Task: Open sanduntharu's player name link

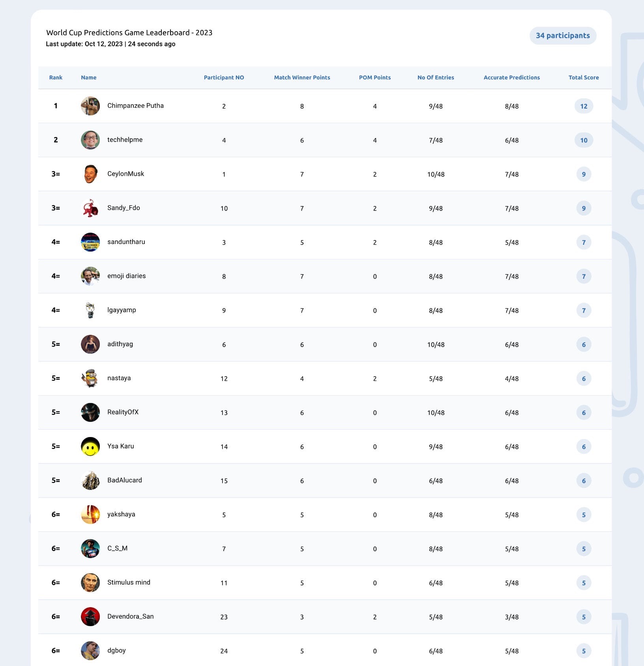Action: (x=126, y=242)
